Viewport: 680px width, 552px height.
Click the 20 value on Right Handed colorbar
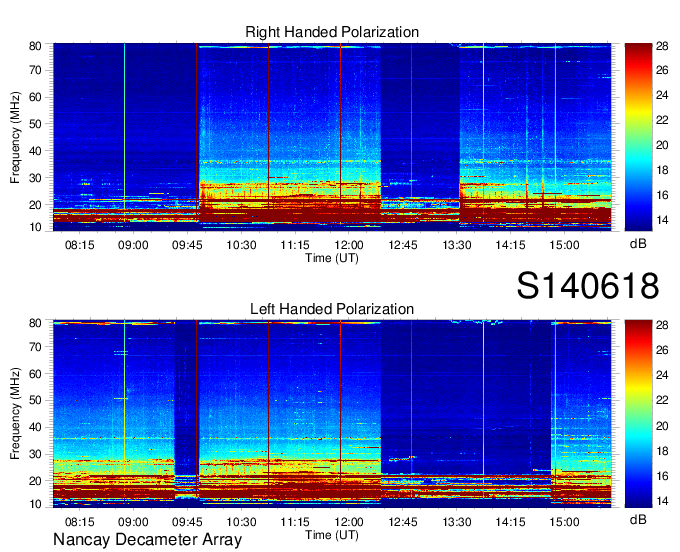click(662, 145)
